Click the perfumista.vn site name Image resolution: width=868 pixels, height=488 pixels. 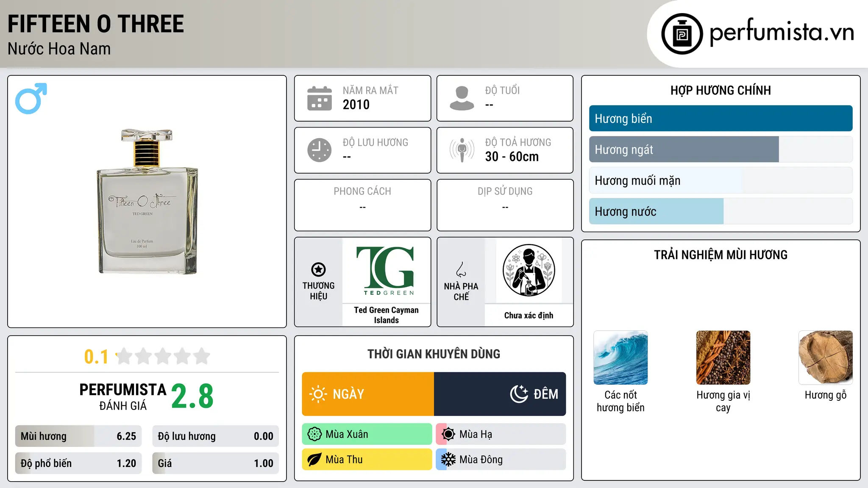782,32
